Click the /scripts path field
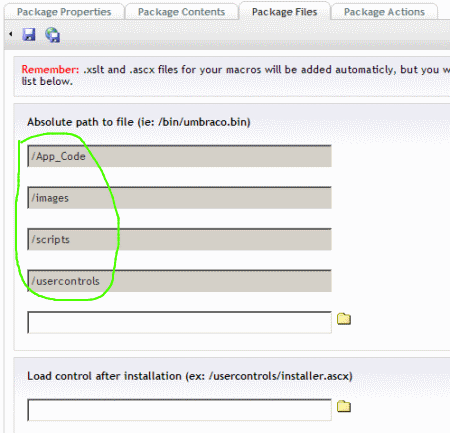 tap(179, 239)
